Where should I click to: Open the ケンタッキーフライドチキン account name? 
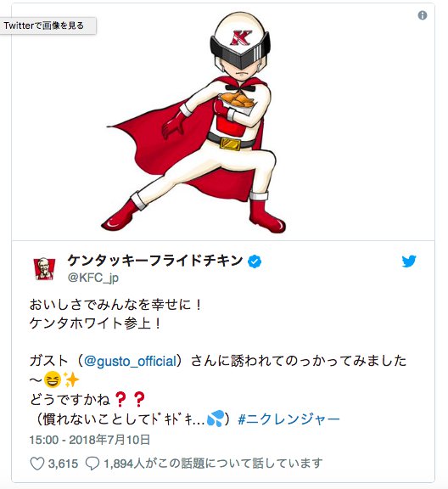point(155,261)
